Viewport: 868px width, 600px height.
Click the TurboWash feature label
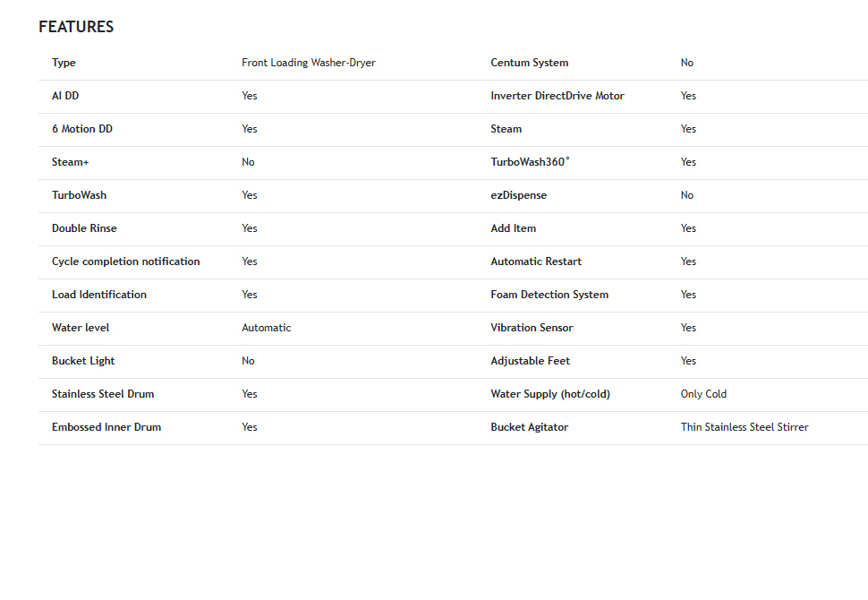click(79, 195)
